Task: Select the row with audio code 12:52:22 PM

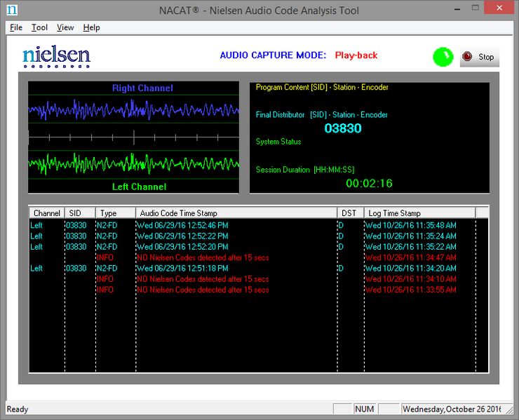Action: 258,236
